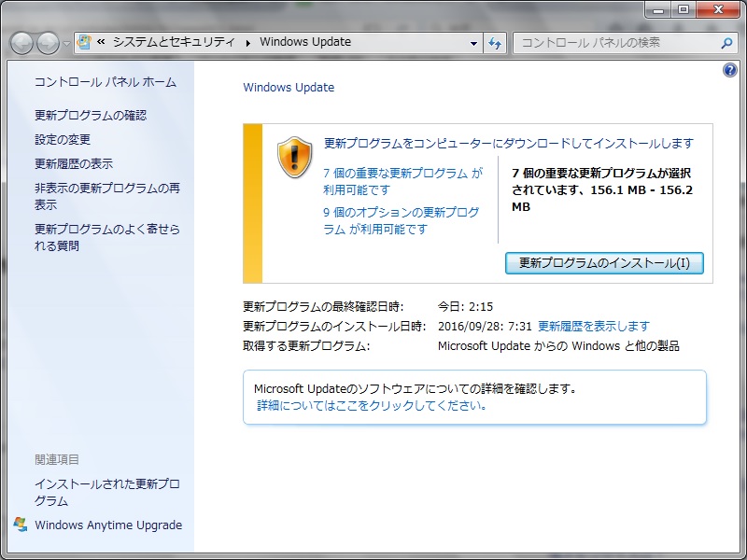Image resolution: width=747 pixels, height=560 pixels.
Task: Click the 2016/09/28: 7:31 install date text
Action: [x=485, y=326]
